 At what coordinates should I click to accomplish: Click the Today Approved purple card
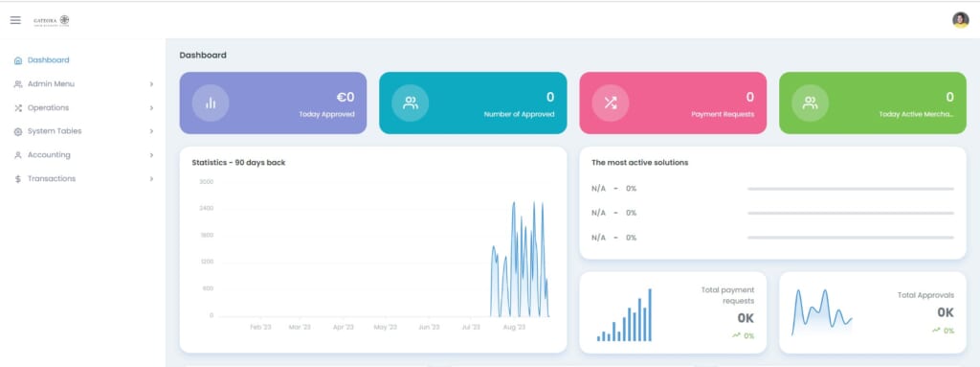tap(273, 103)
